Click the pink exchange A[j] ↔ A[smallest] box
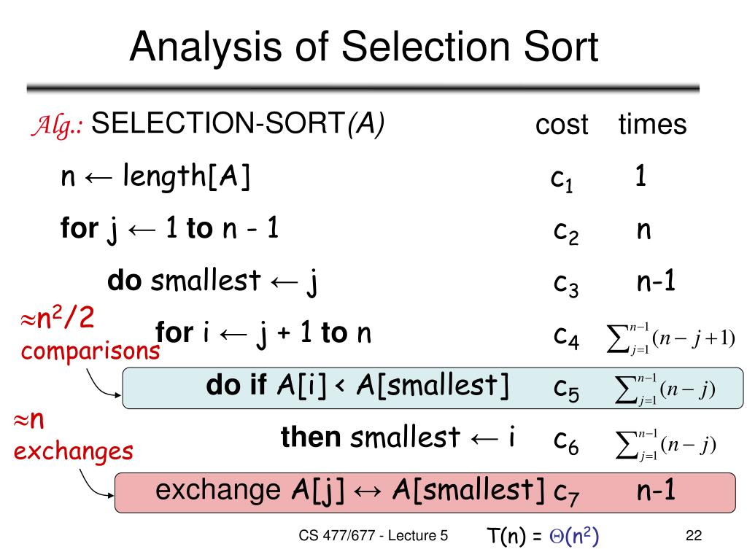Screen dimensions: 747x560 [425, 492]
